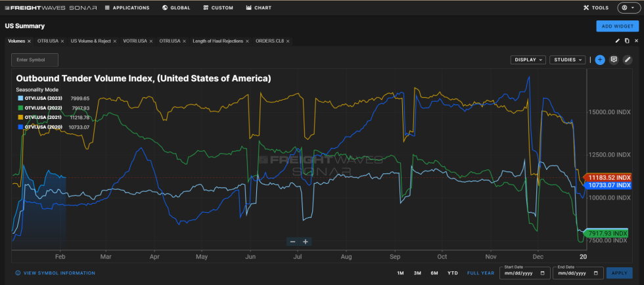
Task: Zoom in chart with plus button
Action: (x=306, y=242)
